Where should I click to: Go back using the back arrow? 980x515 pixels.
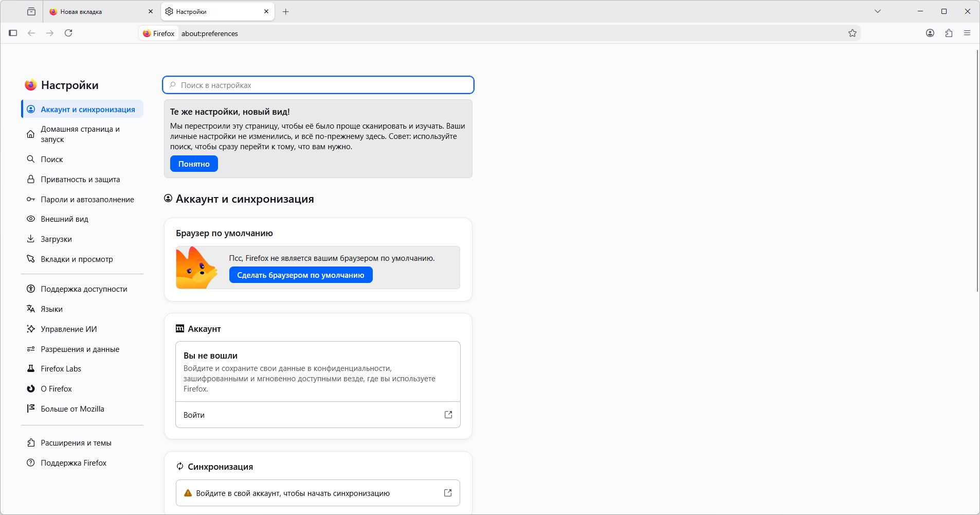point(31,33)
